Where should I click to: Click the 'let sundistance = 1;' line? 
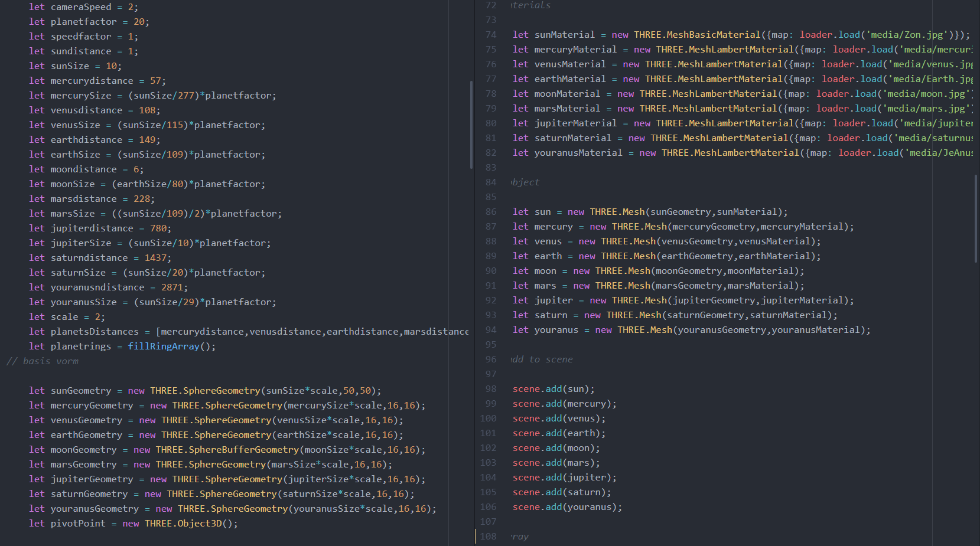[x=83, y=51]
